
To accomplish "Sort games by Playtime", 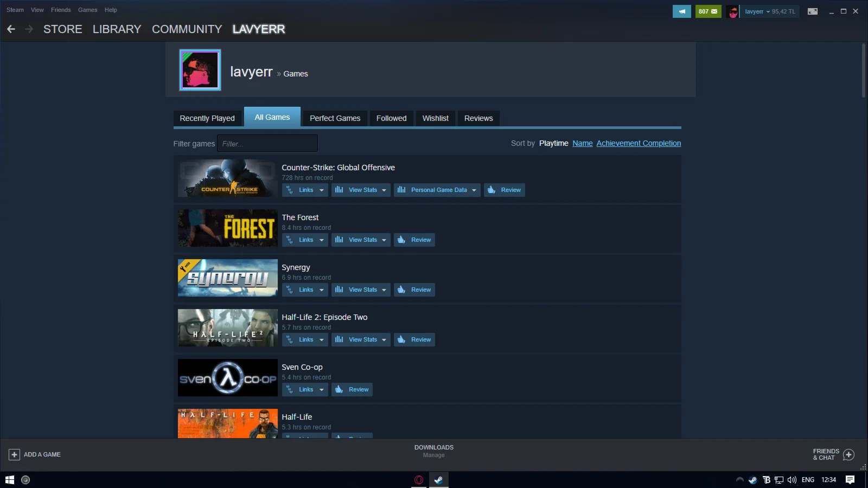I will (554, 143).
